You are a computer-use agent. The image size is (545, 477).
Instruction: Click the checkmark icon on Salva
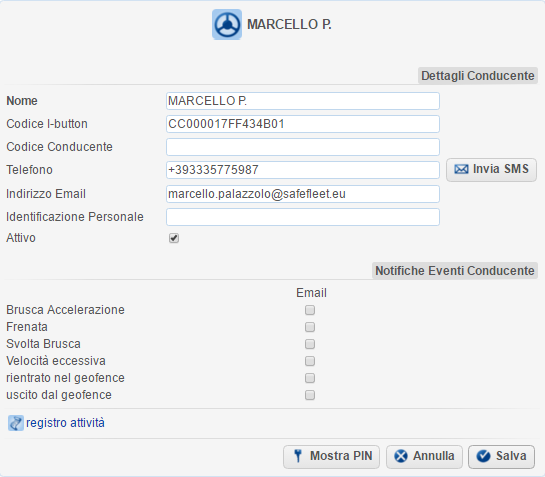pos(483,456)
